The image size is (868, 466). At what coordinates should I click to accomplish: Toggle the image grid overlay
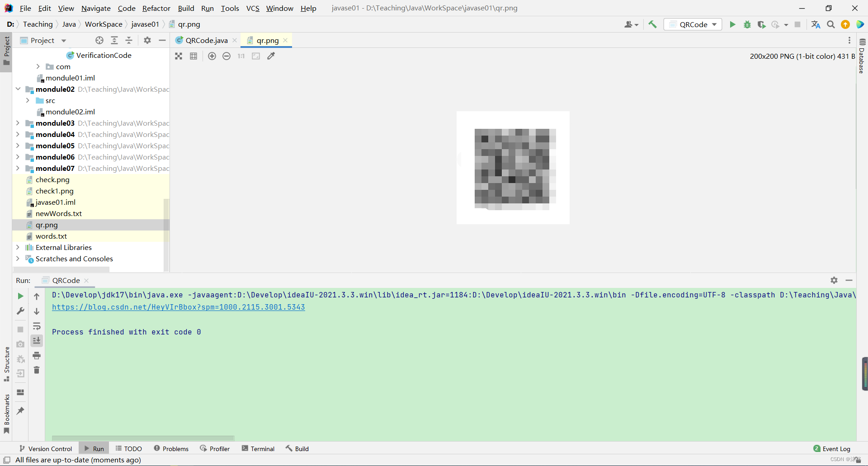click(193, 56)
